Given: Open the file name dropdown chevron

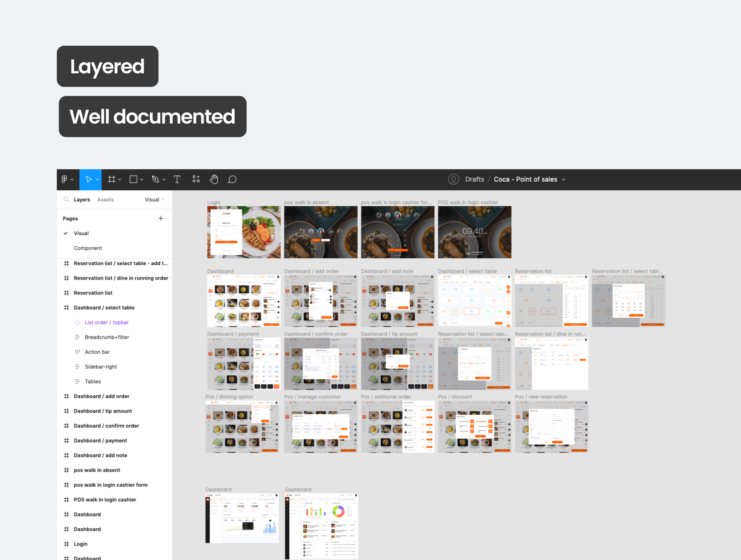Looking at the screenshot, I should (x=564, y=180).
